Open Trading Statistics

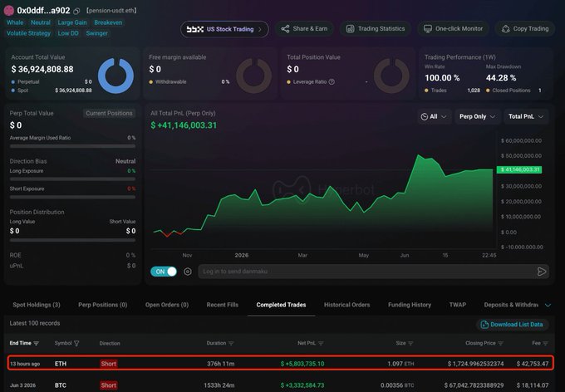click(x=375, y=29)
